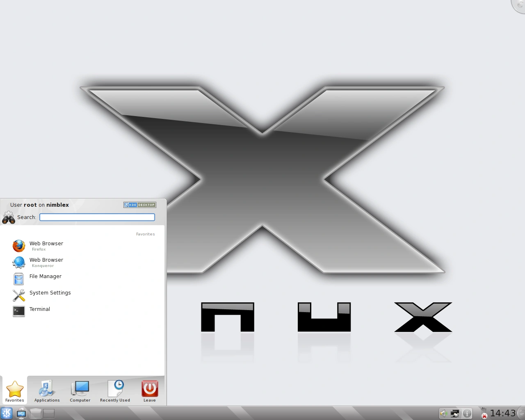Click the KDE Desktop branding badge
525x420 pixels.
tap(139, 205)
